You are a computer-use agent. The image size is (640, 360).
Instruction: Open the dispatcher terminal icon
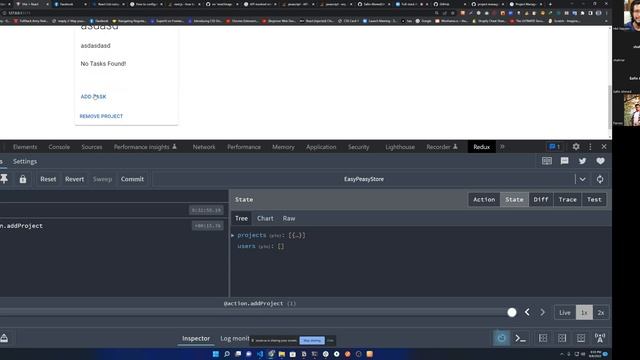tap(520, 338)
